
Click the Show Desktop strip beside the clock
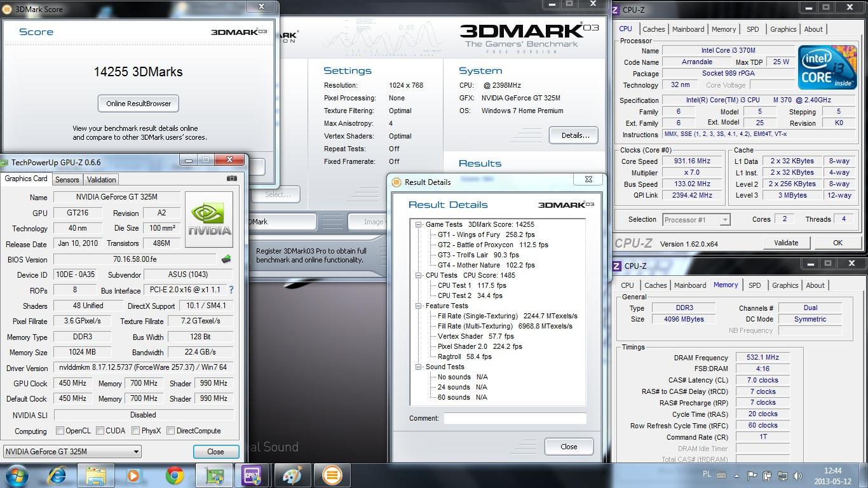[x=864, y=476]
